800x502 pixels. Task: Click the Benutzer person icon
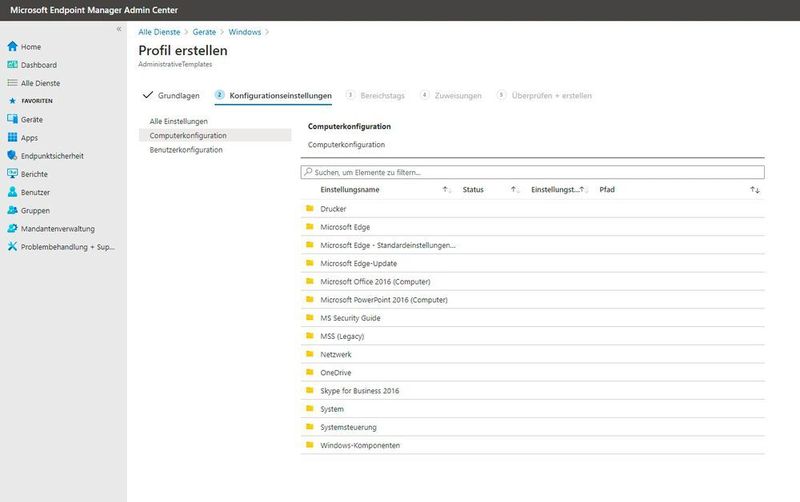pyautogui.click(x=12, y=192)
